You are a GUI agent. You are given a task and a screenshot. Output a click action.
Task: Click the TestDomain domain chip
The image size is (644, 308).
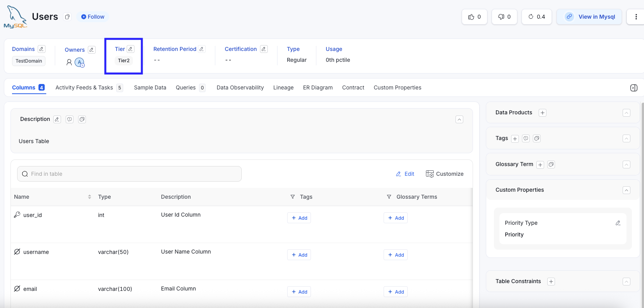(x=29, y=61)
